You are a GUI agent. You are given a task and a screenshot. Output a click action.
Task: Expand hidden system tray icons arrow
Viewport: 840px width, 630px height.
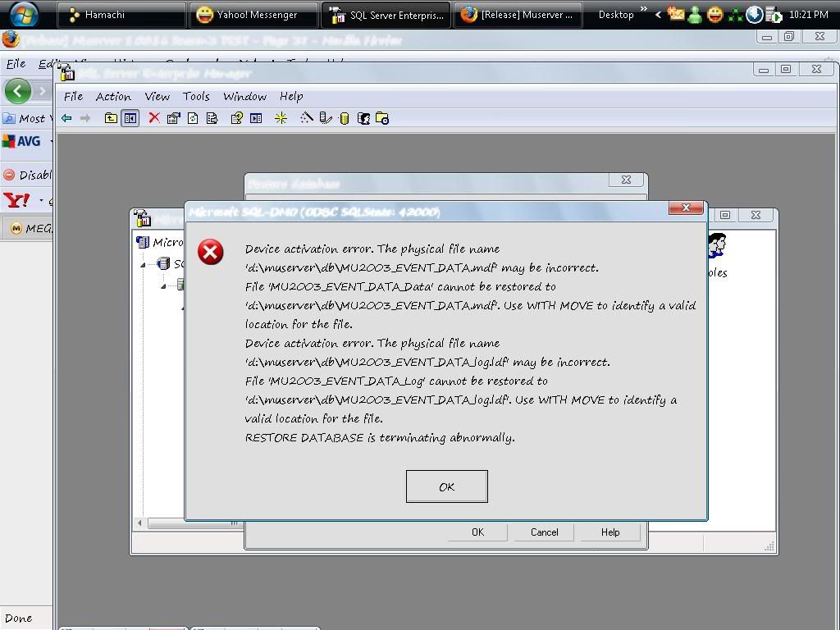[657, 15]
